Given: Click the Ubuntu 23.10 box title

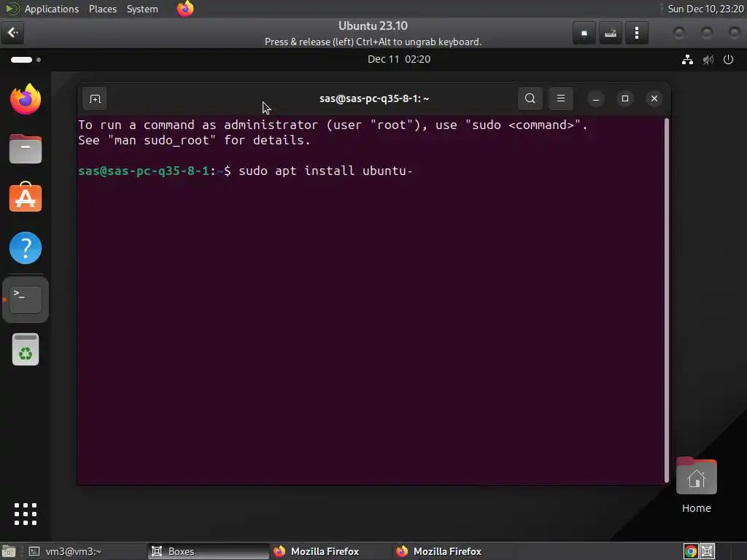Looking at the screenshot, I should (373, 26).
